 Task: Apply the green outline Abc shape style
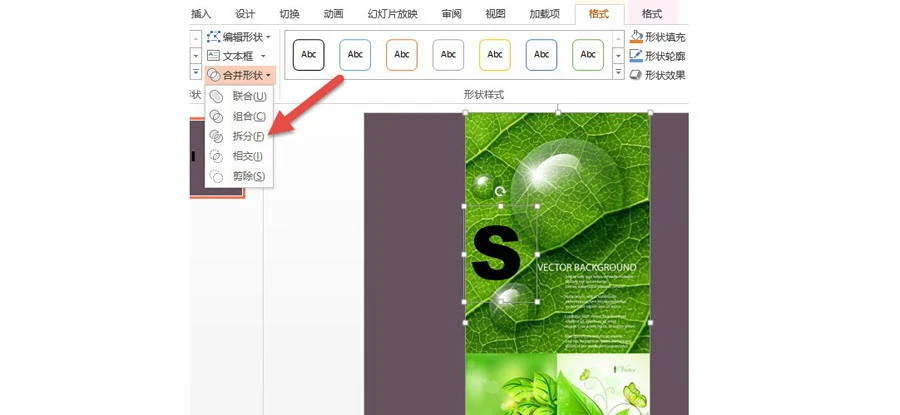588,55
